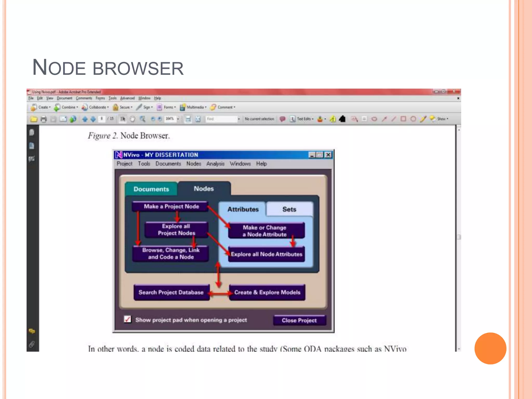Open the Show dropdown in comment toolbar
This screenshot has width=532, height=399.
[x=439, y=119]
